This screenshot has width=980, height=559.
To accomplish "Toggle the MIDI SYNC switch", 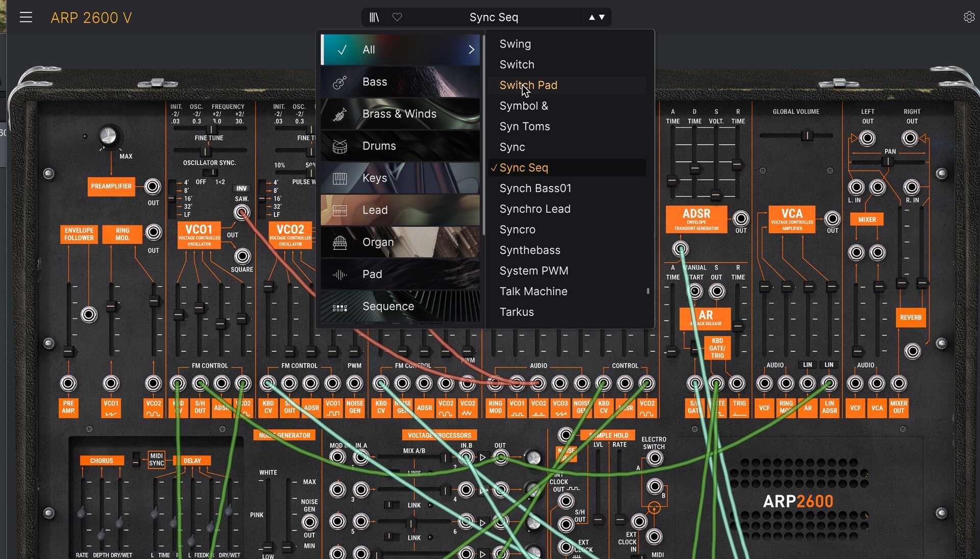I will (136, 459).
